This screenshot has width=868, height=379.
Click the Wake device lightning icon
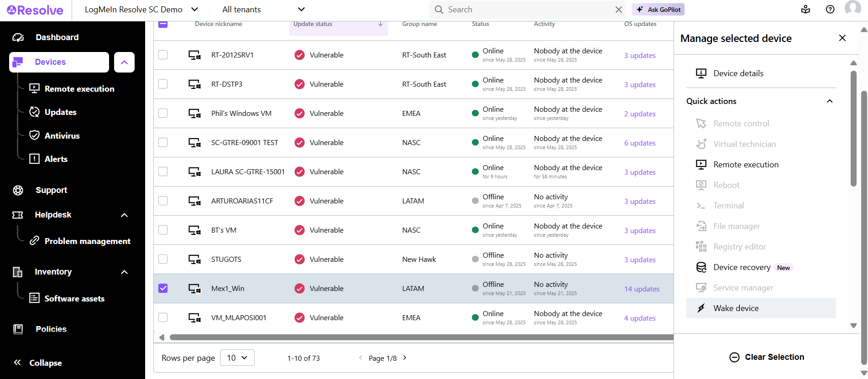point(701,308)
